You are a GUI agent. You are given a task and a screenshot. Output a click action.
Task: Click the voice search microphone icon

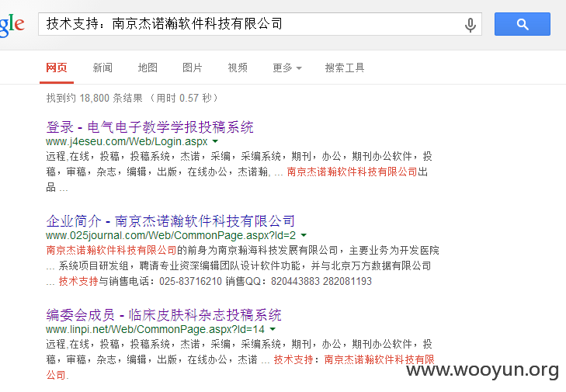tap(470, 25)
